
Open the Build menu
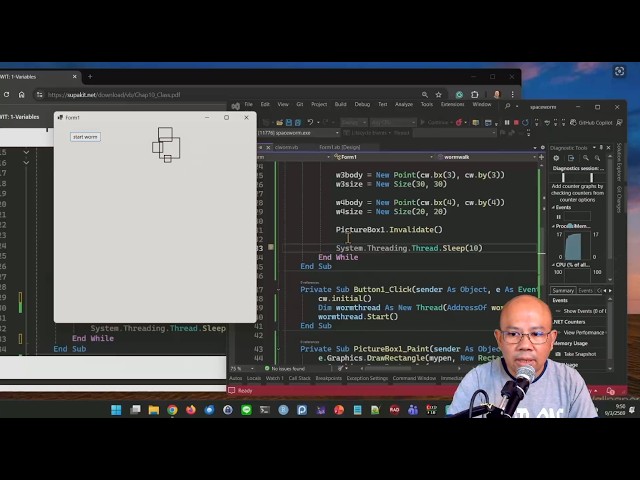340,104
